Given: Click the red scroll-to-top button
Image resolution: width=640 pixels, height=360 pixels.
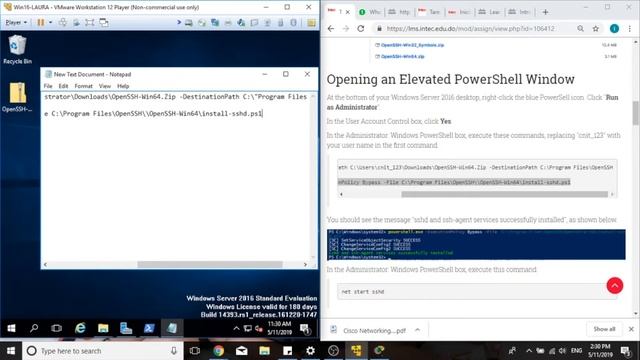Looking at the screenshot, I should coord(615,285).
